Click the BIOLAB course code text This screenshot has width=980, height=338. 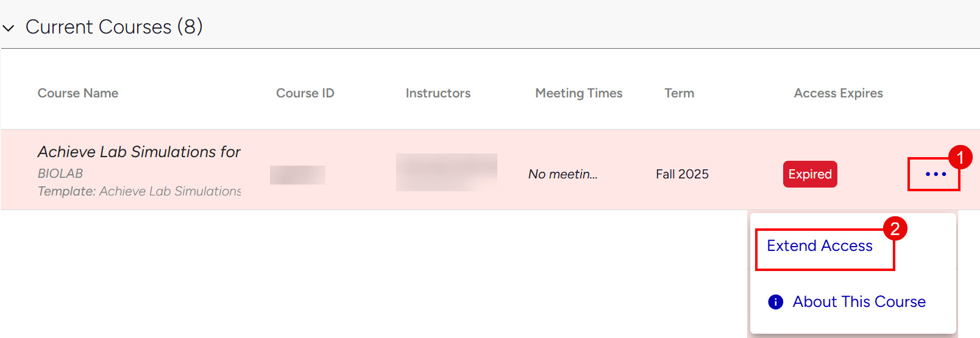(60, 174)
